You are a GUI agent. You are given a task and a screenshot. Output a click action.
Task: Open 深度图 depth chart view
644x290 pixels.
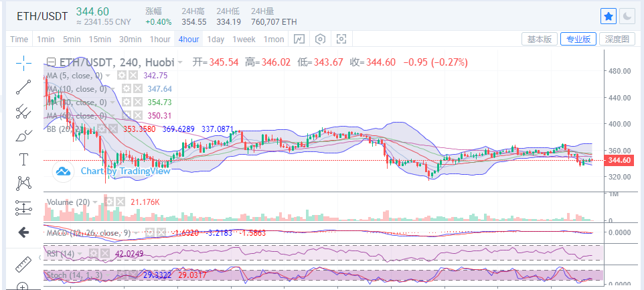(x=617, y=40)
